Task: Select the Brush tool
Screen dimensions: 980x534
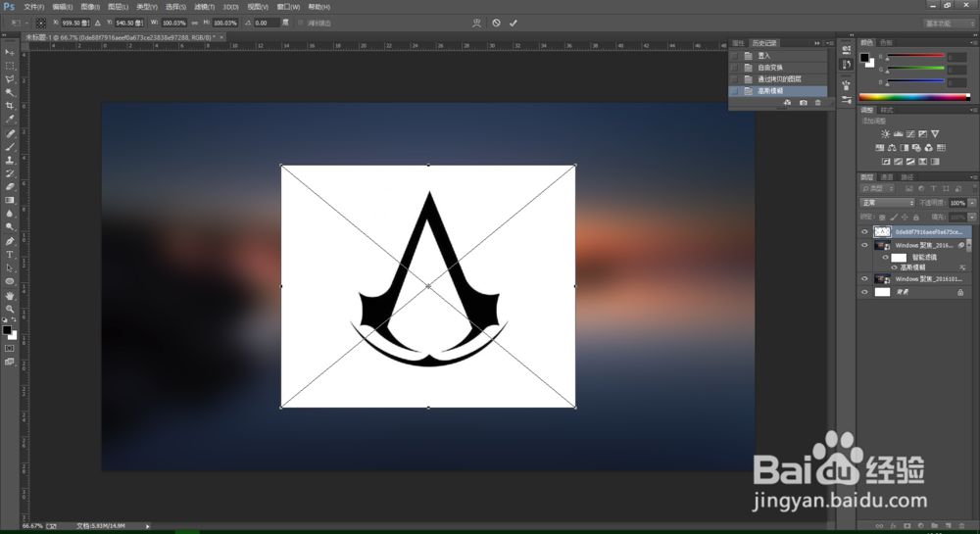Action: (10, 147)
